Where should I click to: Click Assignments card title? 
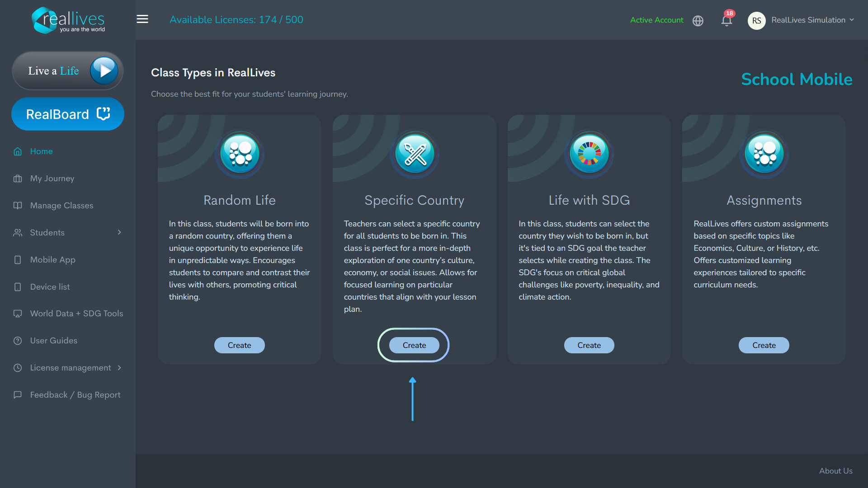764,200
